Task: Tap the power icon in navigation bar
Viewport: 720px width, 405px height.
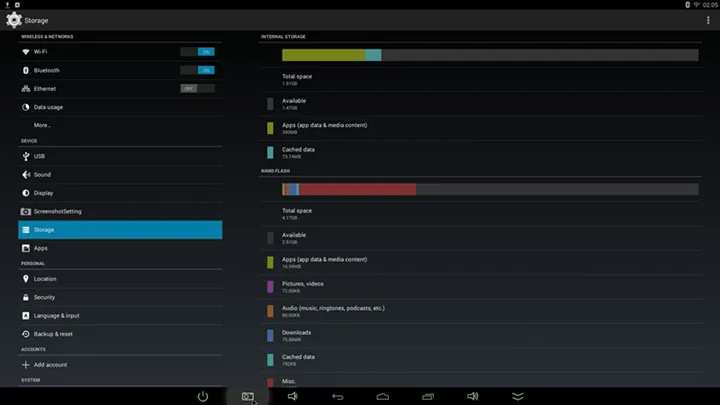Action: pos(202,396)
